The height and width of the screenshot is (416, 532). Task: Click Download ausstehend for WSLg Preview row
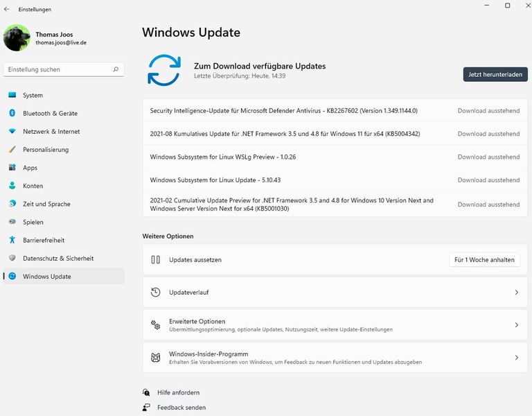tap(488, 157)
